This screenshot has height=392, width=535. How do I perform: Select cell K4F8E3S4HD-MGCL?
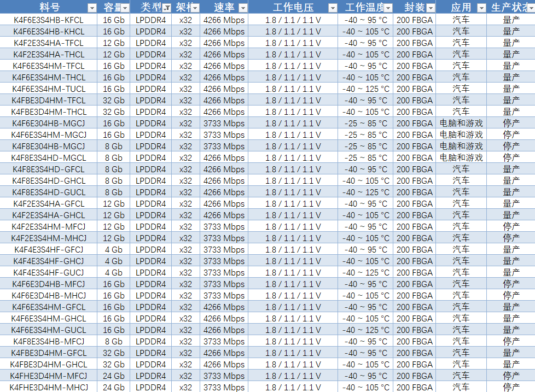(x=49, y=158)
